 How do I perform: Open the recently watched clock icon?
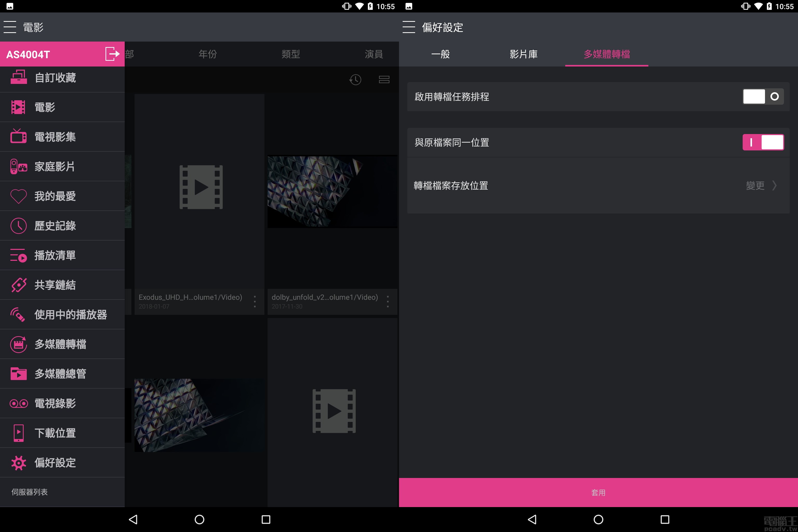click(355, 80)
